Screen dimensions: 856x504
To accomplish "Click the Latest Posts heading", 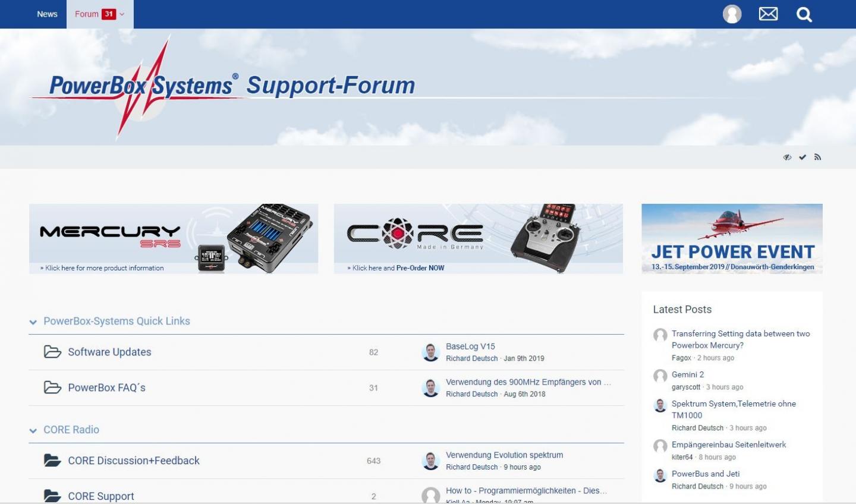I will tap(682, 309).
